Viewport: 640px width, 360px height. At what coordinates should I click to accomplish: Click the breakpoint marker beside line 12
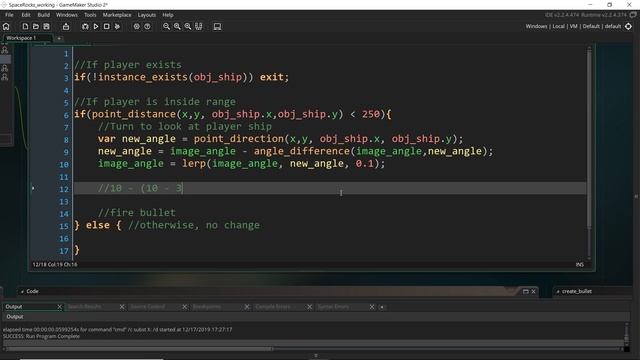pos(33,188)
